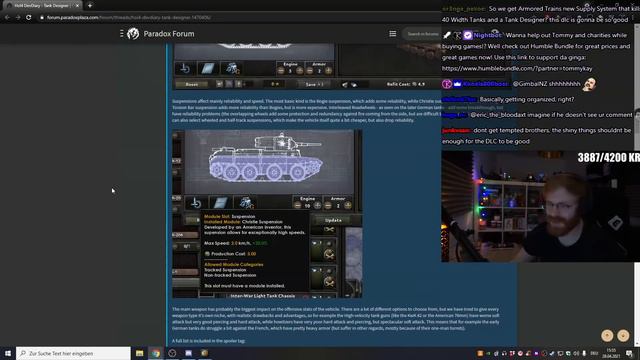
Task: Open a new browser tab
Action: (90, 6)
